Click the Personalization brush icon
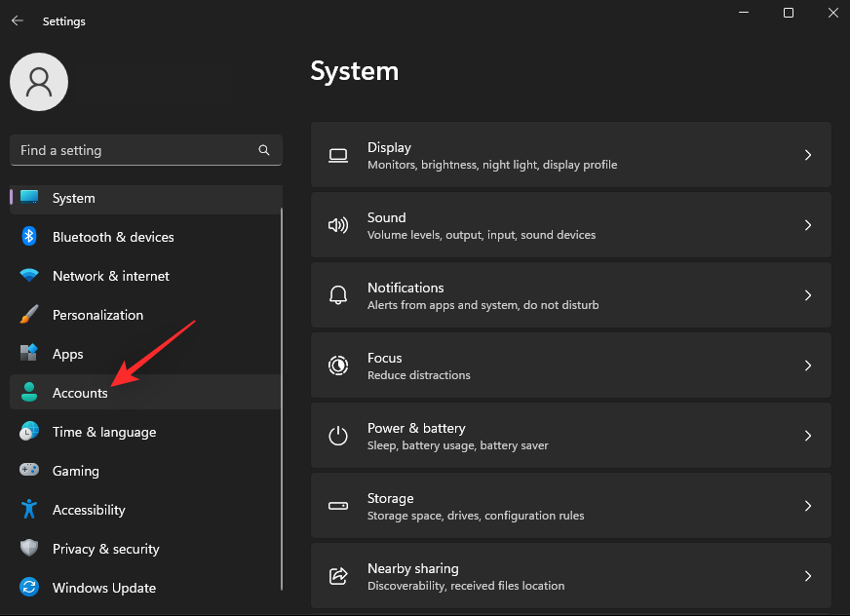 coord(29,315)
